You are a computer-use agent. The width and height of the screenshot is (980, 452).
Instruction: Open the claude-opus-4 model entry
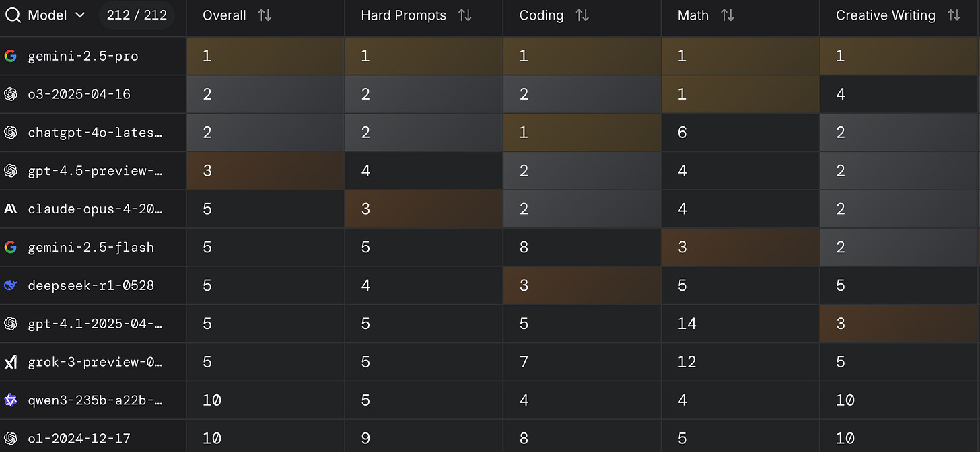(x=95, y=209)
